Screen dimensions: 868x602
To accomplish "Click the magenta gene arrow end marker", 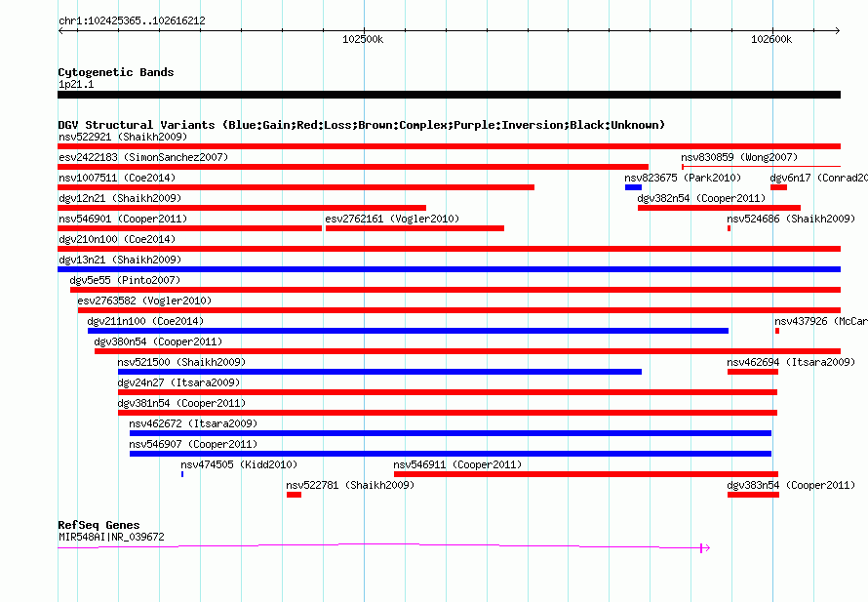I will [705, 548].
